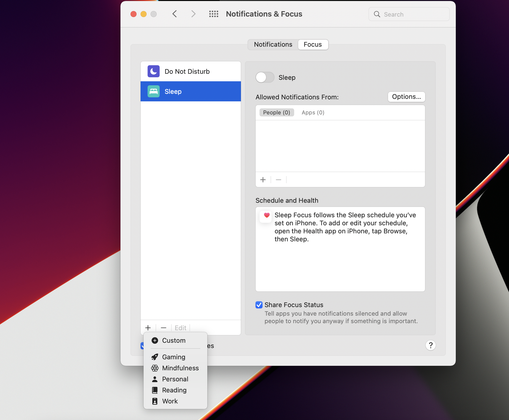Go back with the left arrow
The height and width of the screenshot is (420, 509).
[175, 14]
